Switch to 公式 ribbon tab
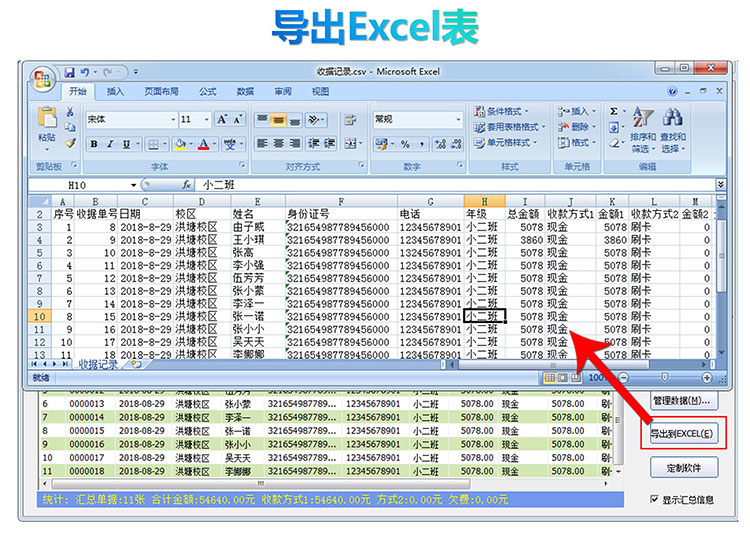Screen dimensions: 750x552 pyautogui.click(x=208, y=91)
